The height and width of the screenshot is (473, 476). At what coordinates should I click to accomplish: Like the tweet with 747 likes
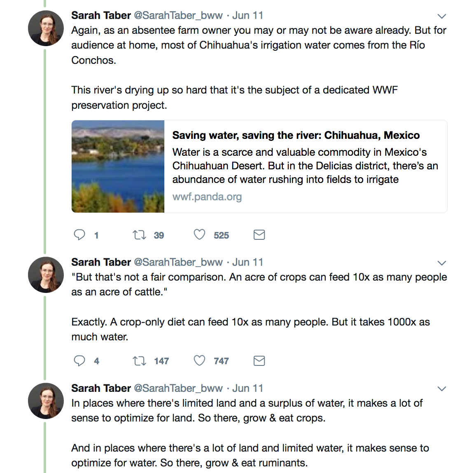(199, 361)
